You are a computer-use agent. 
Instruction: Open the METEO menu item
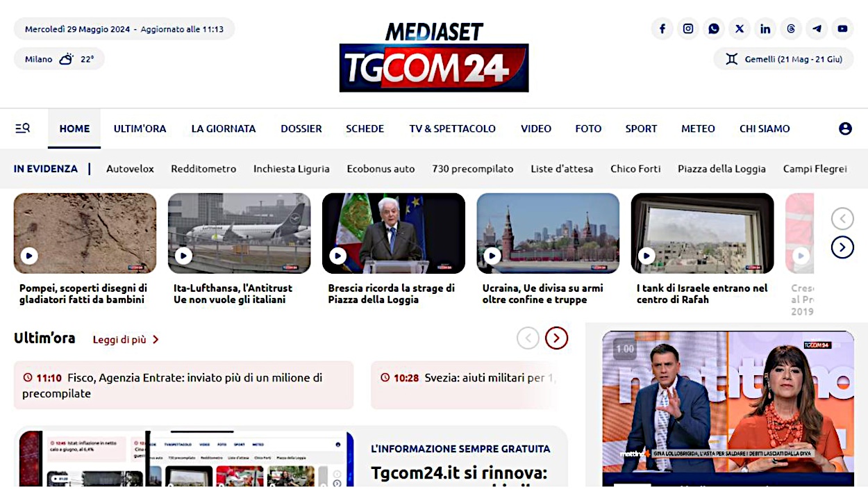[698, 129]
